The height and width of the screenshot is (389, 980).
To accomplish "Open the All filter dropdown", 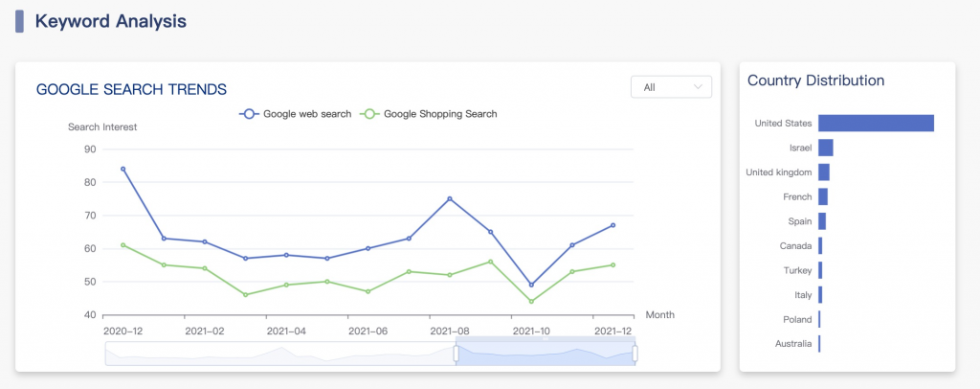I will [671, 87].
